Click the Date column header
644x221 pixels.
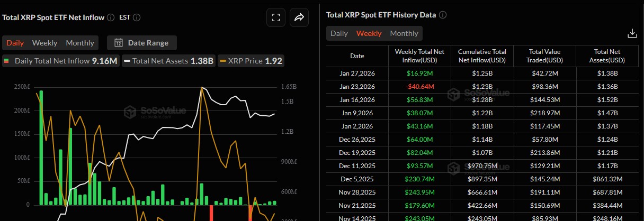point(357,56)
